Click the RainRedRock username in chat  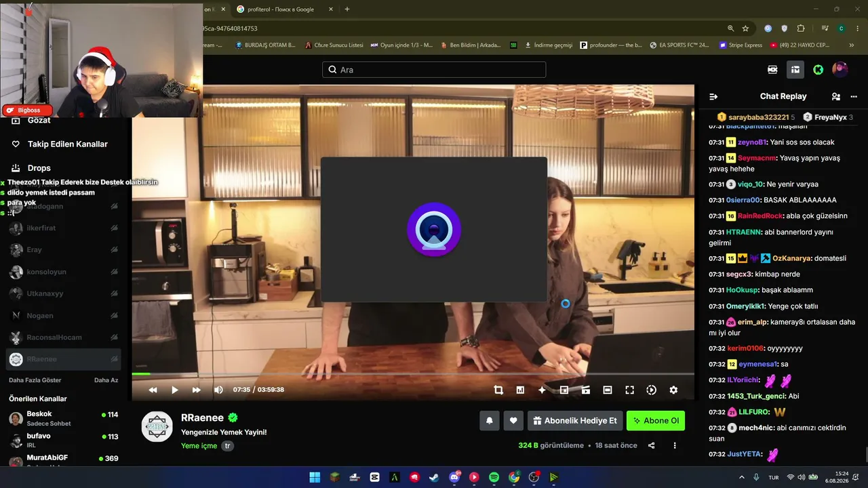click(760, 216)
